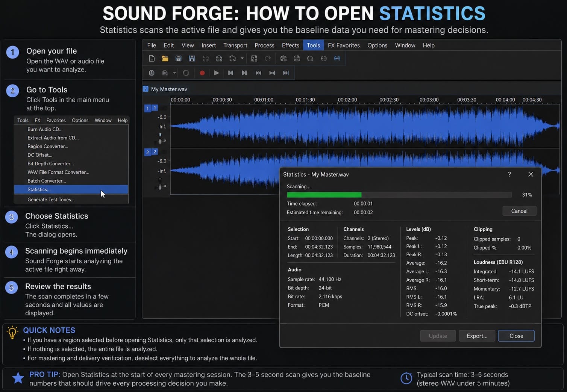Viewport: 567px width, 392px height.
Task: Open dropdown arrow in the top toolbar row
Action: click(242, 58)
